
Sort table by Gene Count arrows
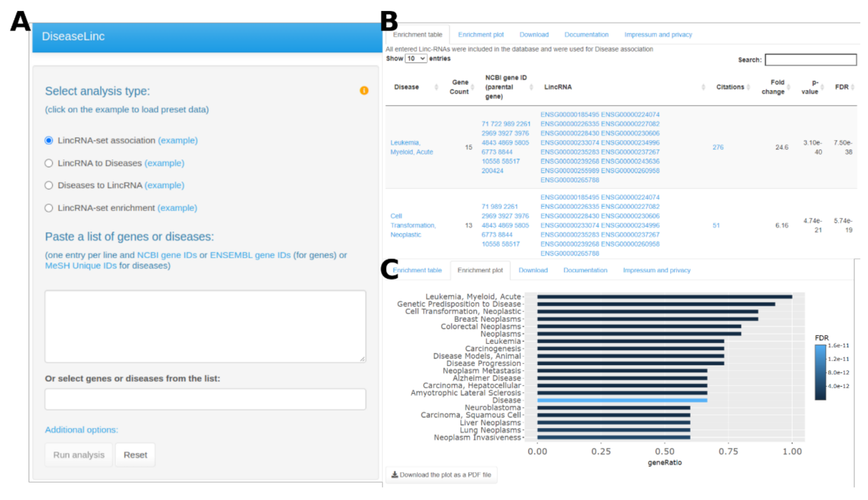472,87
